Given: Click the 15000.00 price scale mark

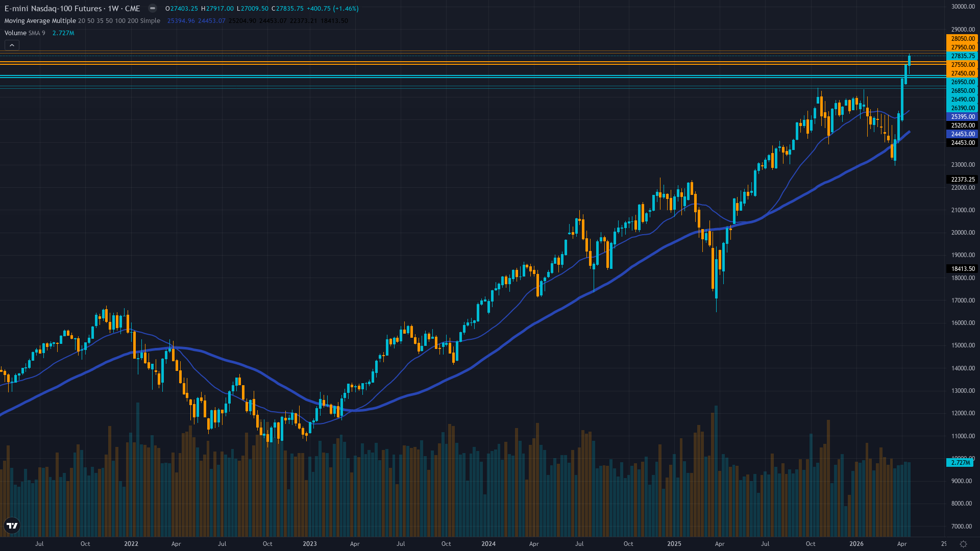Looking at the screenshot, I should tap(963, 345).
